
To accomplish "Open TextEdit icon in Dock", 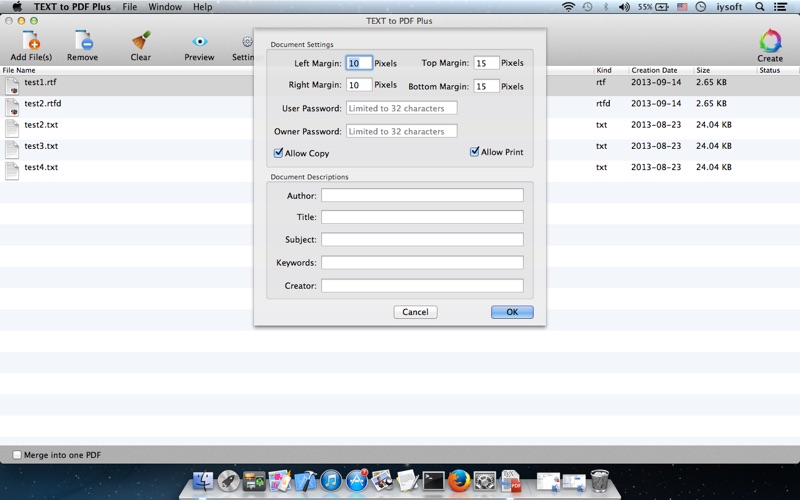I will 408,481.
